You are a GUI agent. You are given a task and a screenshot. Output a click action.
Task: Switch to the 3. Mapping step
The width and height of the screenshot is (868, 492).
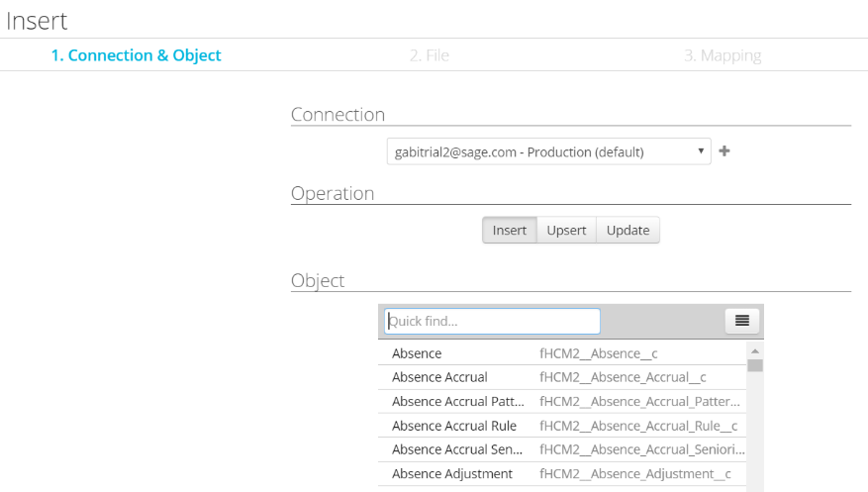723,55
